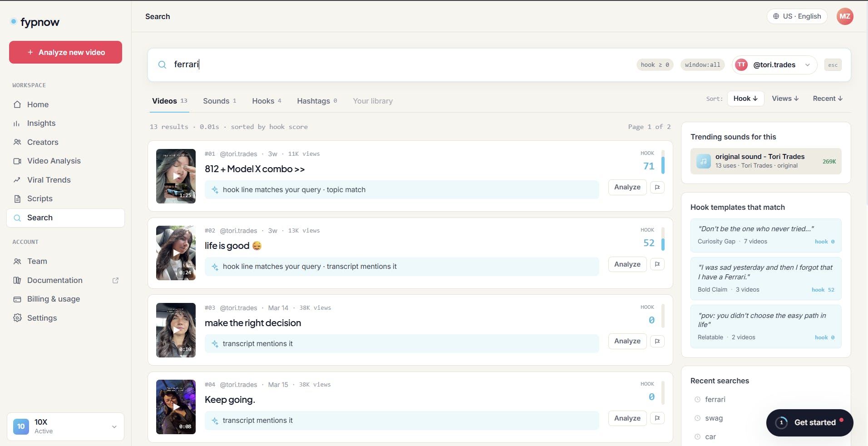
Task: Toggle the 'window:all' filter chip
Action: (x=702, y=65)
